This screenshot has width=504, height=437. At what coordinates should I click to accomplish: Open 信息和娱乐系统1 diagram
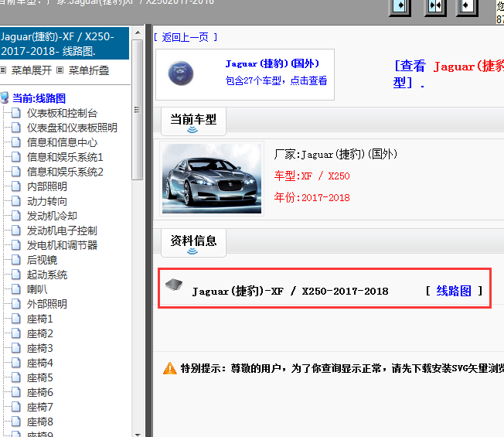coord(65,157)
